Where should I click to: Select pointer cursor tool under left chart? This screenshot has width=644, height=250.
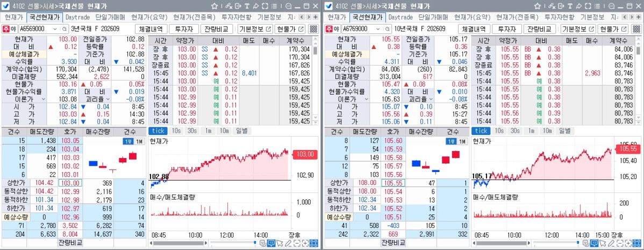pos(280,243)
